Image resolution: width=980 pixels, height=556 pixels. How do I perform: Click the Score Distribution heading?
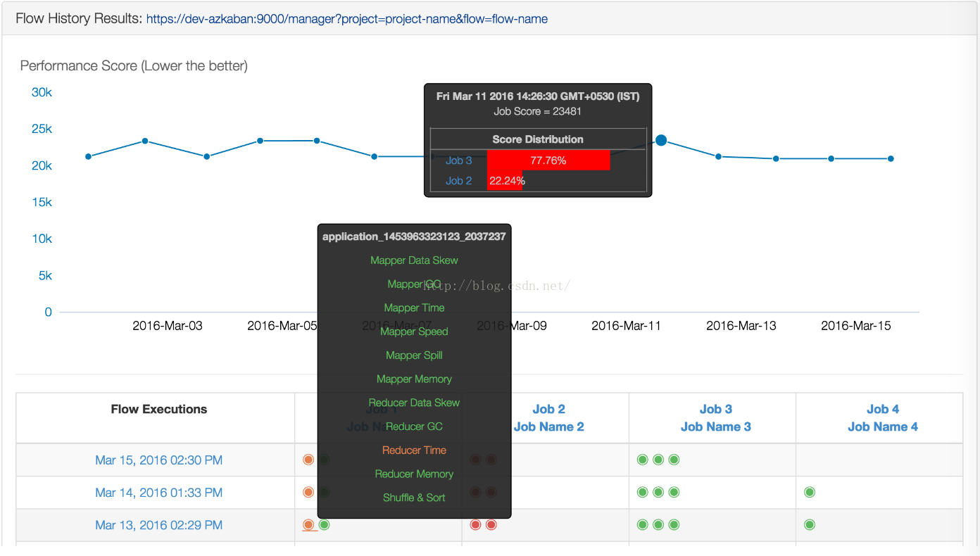(538, 139)
